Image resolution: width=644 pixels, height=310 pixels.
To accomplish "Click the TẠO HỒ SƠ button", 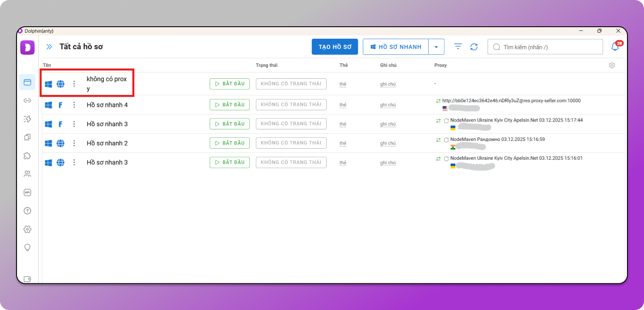I will tap(334, 47).
